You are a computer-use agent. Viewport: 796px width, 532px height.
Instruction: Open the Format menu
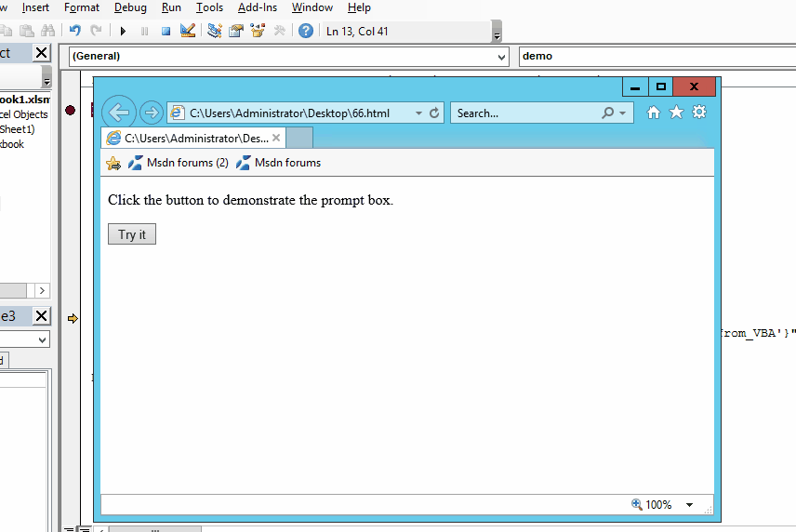[82, 7]
